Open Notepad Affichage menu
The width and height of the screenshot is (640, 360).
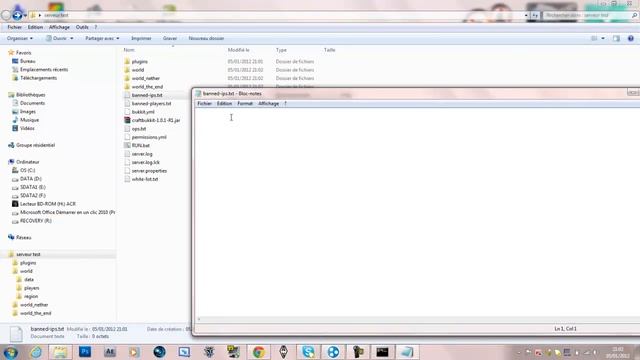pos(268,104)
